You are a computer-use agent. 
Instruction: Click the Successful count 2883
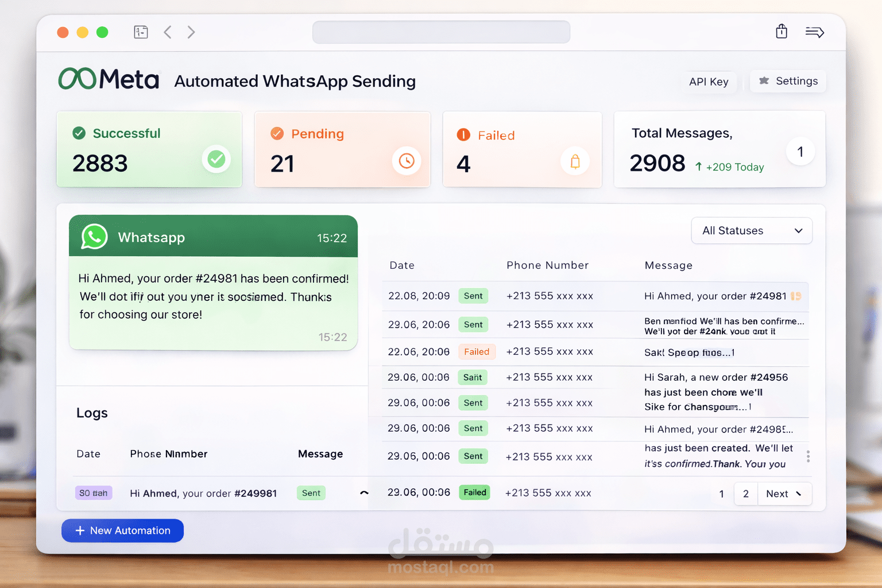pos(100,163)
